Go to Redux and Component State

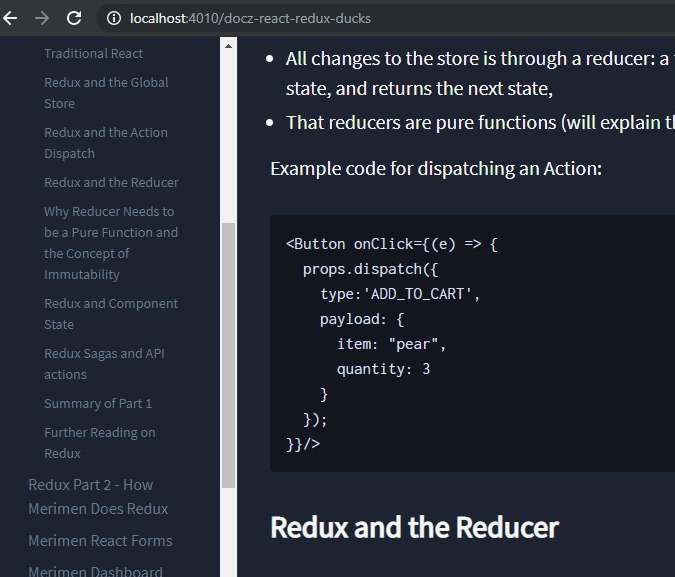click(x=111, y=314)
